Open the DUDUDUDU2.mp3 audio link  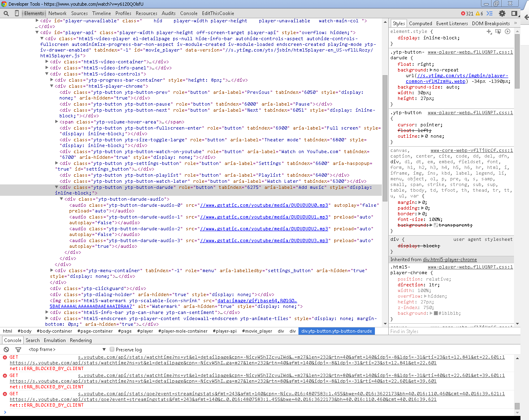pyautogui.click(x=264, y=229)
